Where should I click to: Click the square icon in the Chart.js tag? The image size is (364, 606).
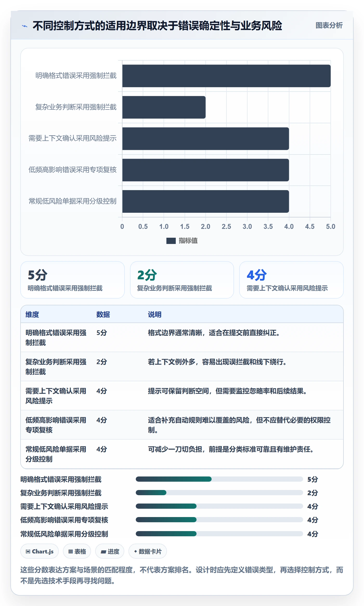coord(28,551)
